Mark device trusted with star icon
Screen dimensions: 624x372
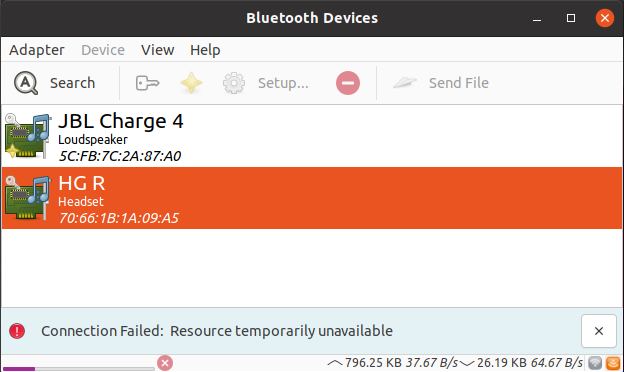[x=191, y=83]
